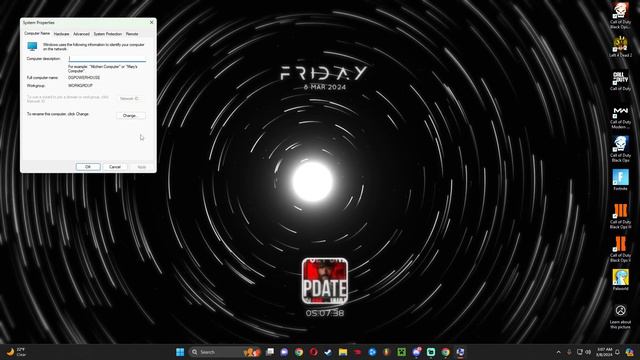This screenshot has width=640, height=360.
Task: Open the Call of Duty Black Ops II shortcut
Action: [x=620, y=249]
